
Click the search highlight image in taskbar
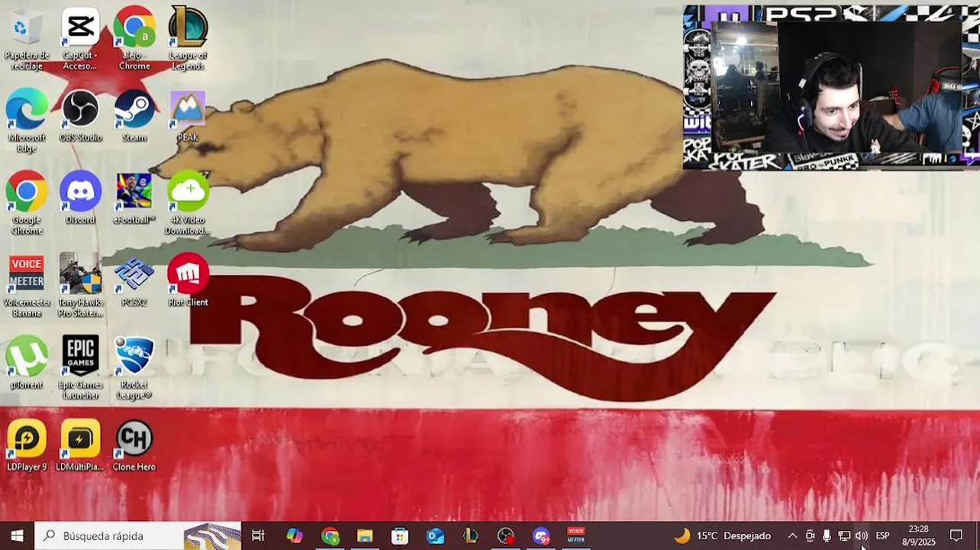pos(213,536)
